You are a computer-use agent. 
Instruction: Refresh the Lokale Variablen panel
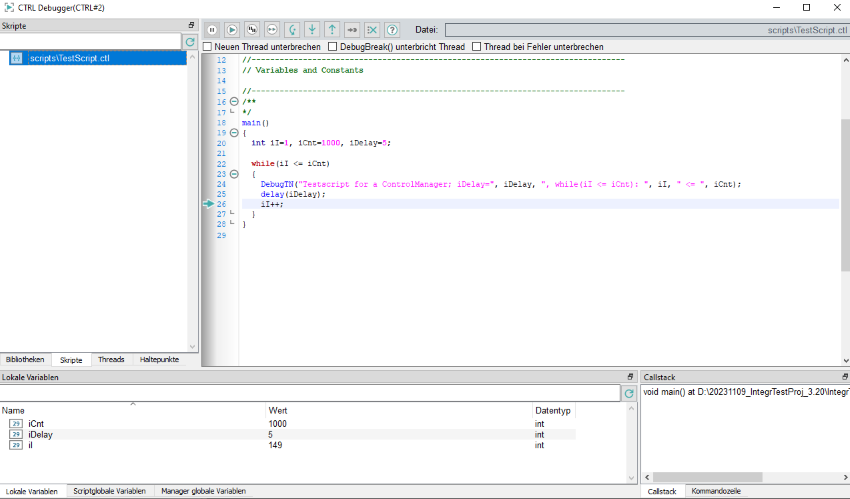pos(629,394)
